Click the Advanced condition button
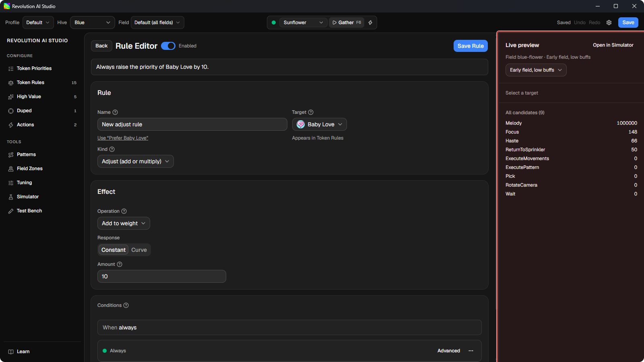The height and width of the screenshot is (362, 644). click(x=449, y=351)
